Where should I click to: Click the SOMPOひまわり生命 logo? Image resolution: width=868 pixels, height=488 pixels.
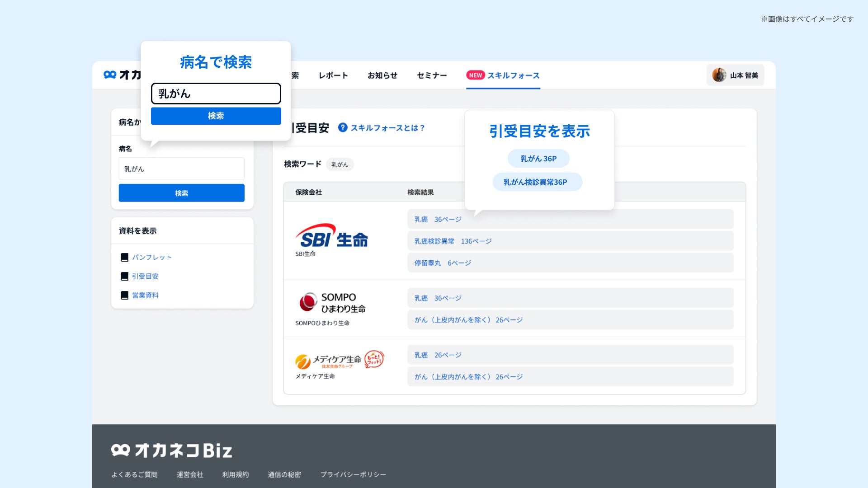(332, 303)
